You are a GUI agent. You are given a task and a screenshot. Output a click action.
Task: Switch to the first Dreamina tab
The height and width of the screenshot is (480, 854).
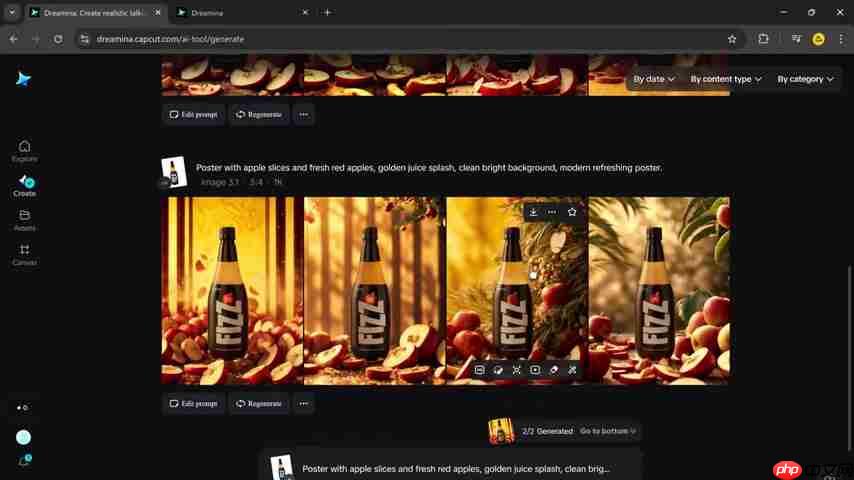[x=94, y=13]
